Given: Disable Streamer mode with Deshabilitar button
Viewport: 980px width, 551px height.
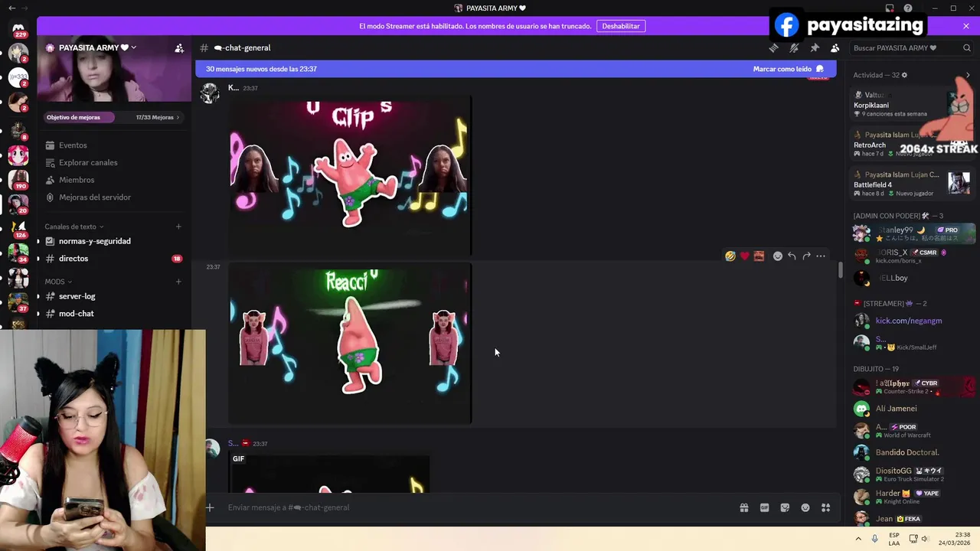Looking at the screenshot, I should pos(621,26).
